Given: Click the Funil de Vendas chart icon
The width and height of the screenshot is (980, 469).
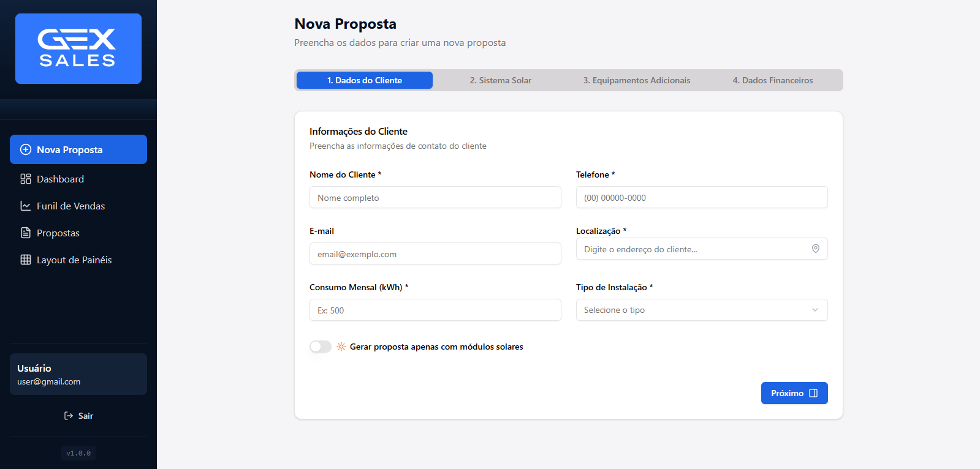Looking at the screenshot, I should click(x=26, y=206).
